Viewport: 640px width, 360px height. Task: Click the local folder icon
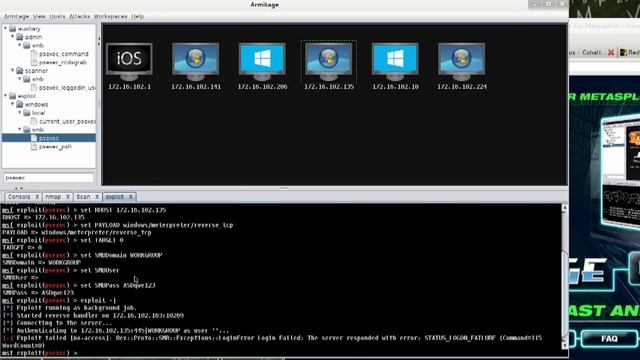[27, 113]
